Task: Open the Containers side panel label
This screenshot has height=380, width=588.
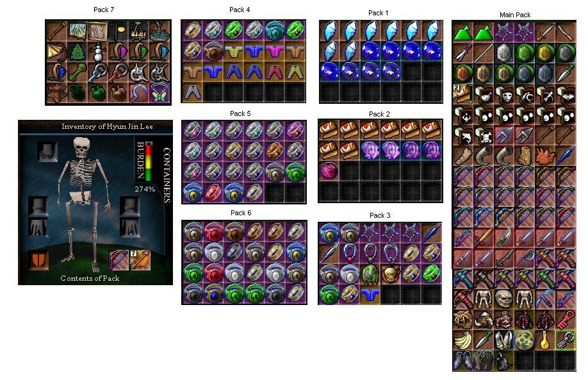Action: [167, 175]
